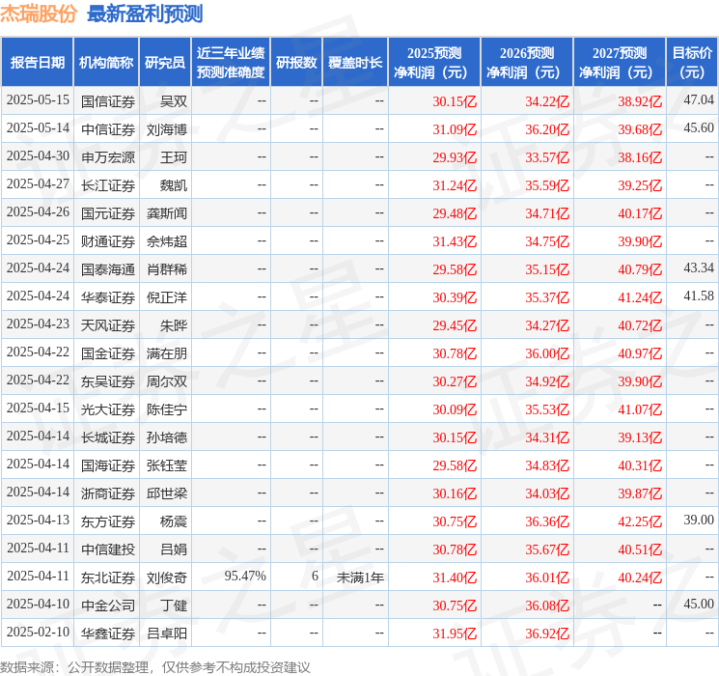
Task: Click analyst name 余炜超
Action: coord(167,241)
